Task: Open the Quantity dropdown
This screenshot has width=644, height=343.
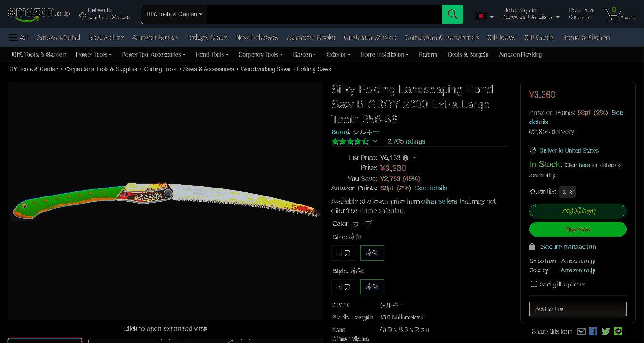Action: coord(568,192)
